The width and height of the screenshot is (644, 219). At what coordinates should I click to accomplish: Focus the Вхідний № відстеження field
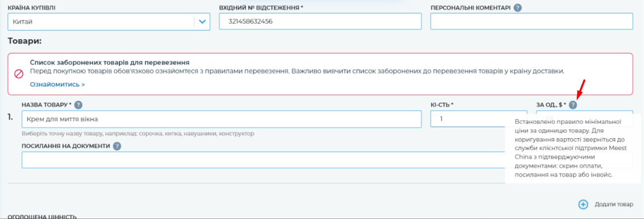(x=320, y=21)
